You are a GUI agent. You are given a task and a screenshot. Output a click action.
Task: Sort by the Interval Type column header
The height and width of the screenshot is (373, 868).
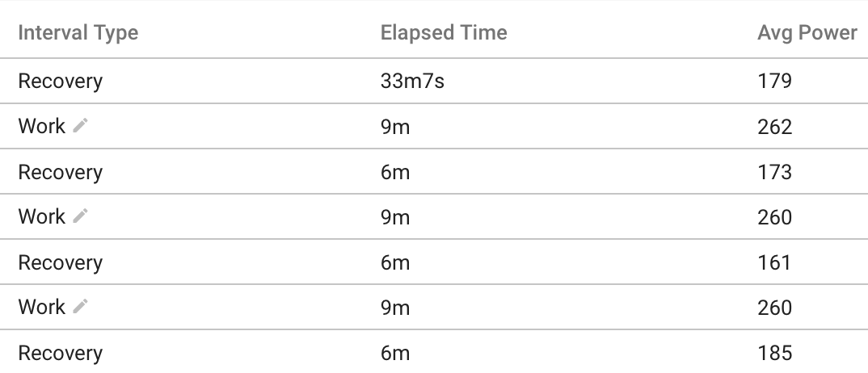pyautogui.click(x=78, y=32)
